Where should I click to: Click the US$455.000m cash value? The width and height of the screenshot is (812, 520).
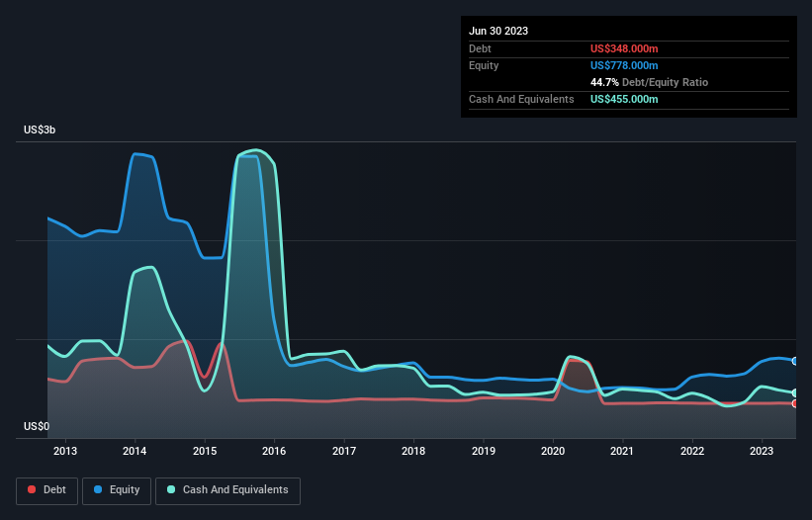tap(624, 99)
